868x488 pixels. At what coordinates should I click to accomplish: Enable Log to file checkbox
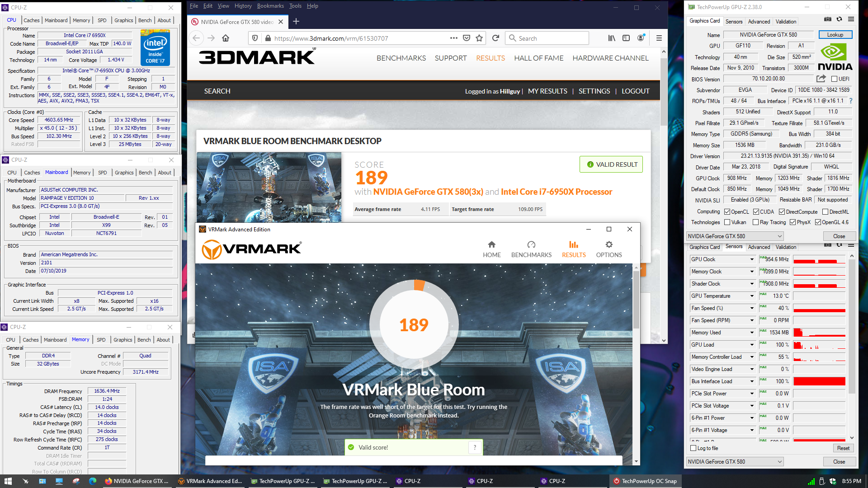pyautogui.click(x=693, y=448)
